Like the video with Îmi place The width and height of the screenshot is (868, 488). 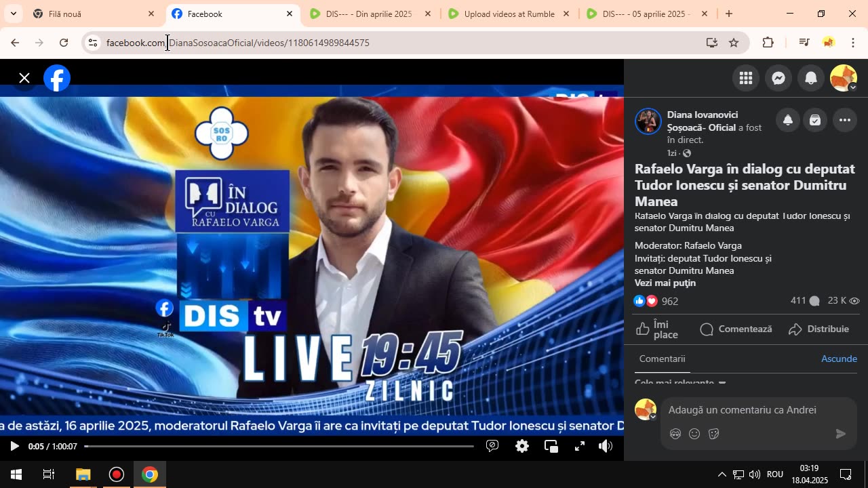click(658, 329)
